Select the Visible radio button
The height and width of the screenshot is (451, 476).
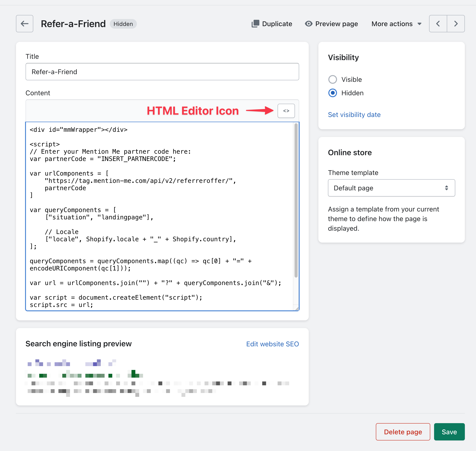(333, 79)
